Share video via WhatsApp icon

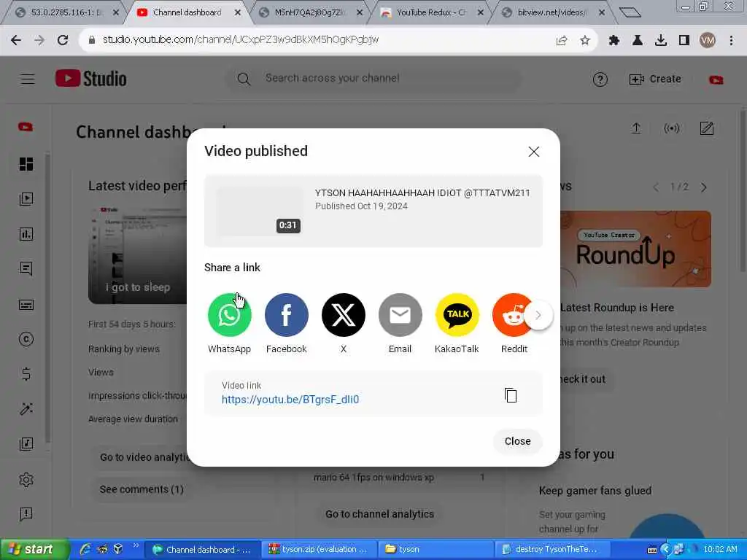[229, 315]
